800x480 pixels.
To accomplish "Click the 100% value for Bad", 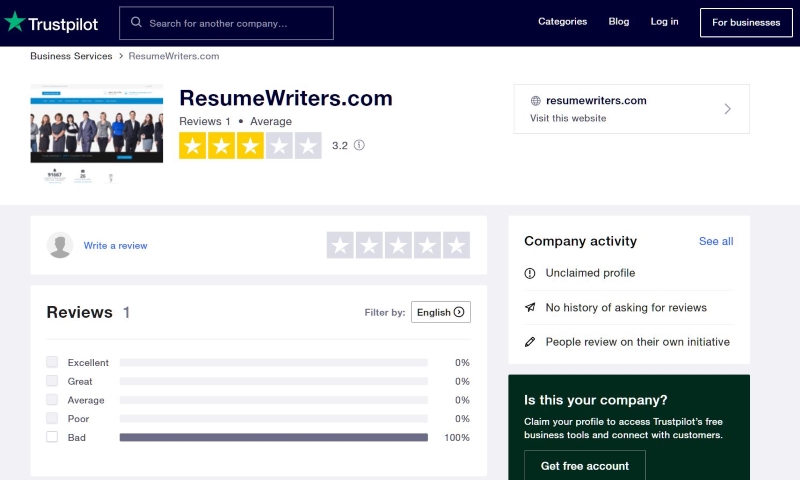I will [457, 438].
